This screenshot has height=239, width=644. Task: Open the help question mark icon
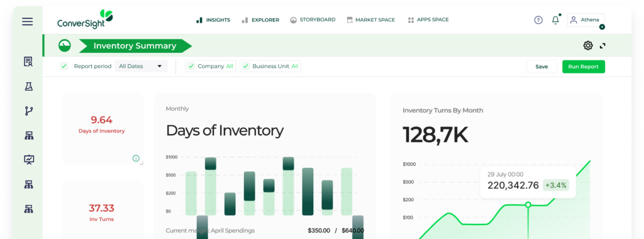click(x=538, y=19)
